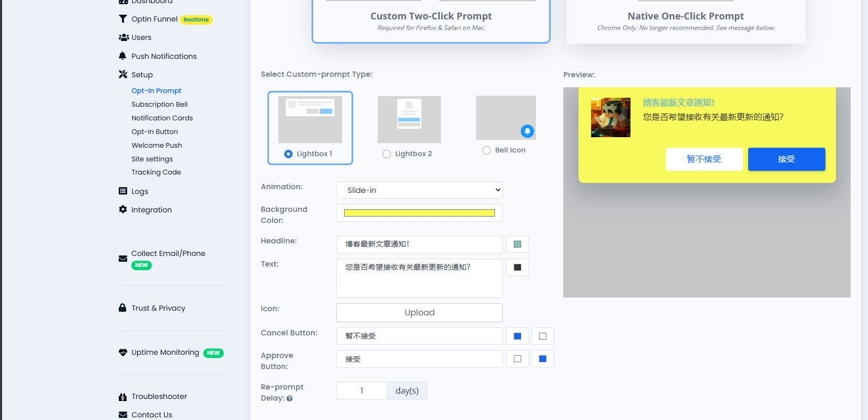Click the Setup tools icon

(123, 74)
